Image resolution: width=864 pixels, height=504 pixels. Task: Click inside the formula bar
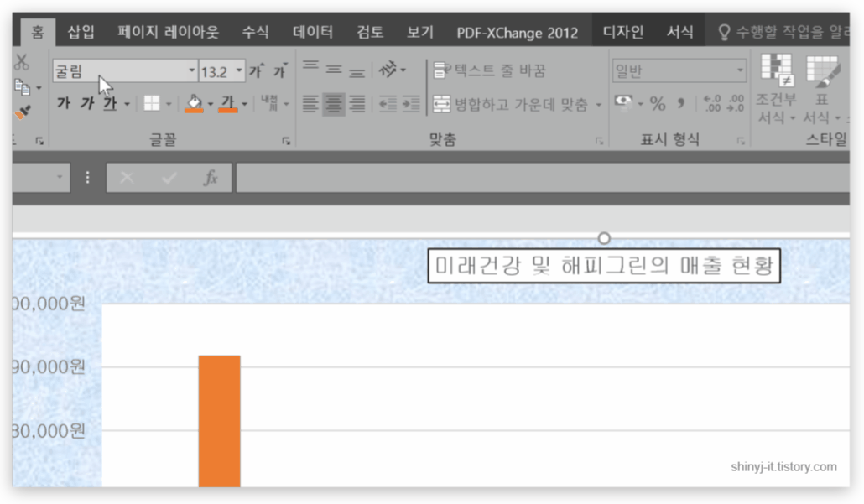543,177
